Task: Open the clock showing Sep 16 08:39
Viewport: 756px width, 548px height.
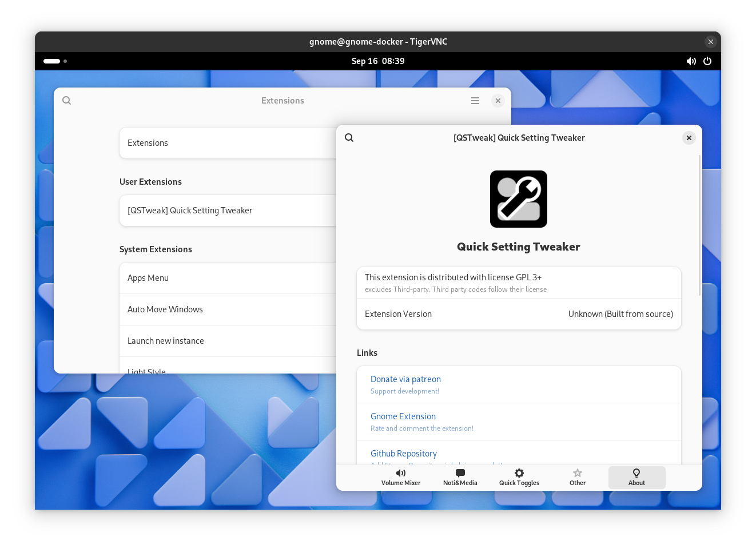Action: (378, 61)
